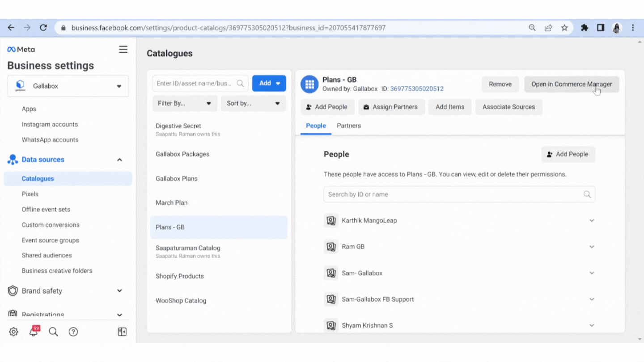
Task: Toggle the browser side panel icon
Action: 601,28
